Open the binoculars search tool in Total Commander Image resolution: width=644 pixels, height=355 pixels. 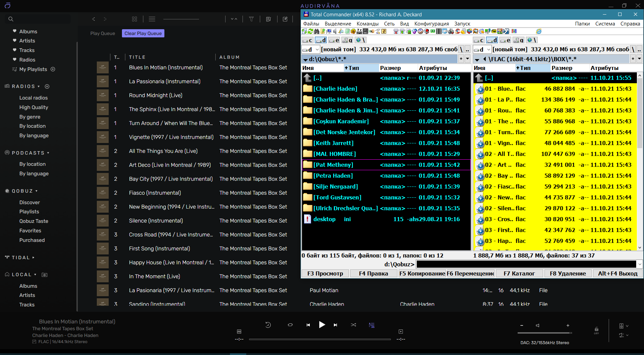coord(317,31)
